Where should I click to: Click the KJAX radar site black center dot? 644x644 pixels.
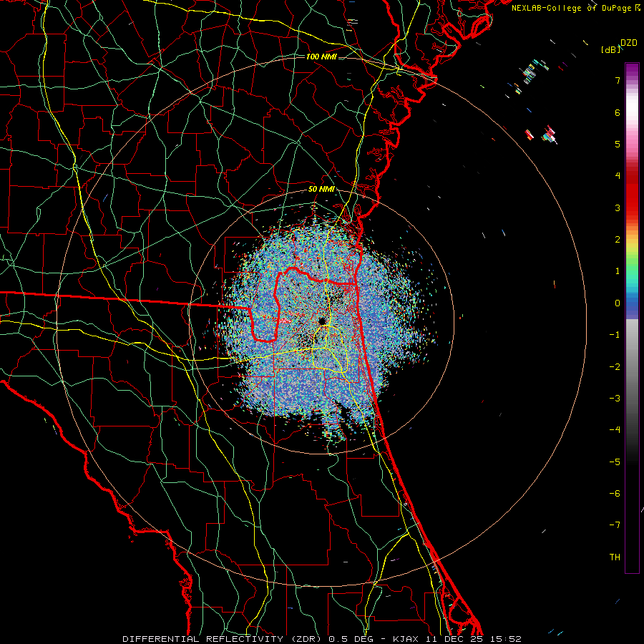[323, 321]
